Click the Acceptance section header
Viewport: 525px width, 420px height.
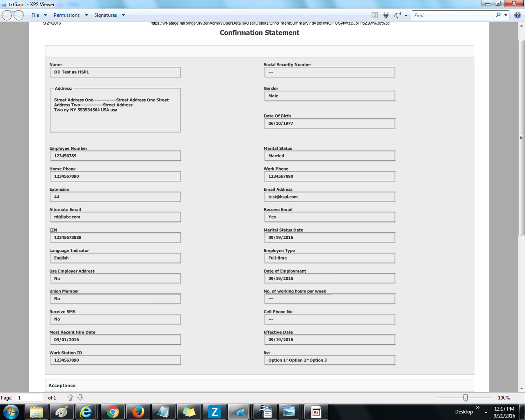pyautogui.click(x=62, y=386)
